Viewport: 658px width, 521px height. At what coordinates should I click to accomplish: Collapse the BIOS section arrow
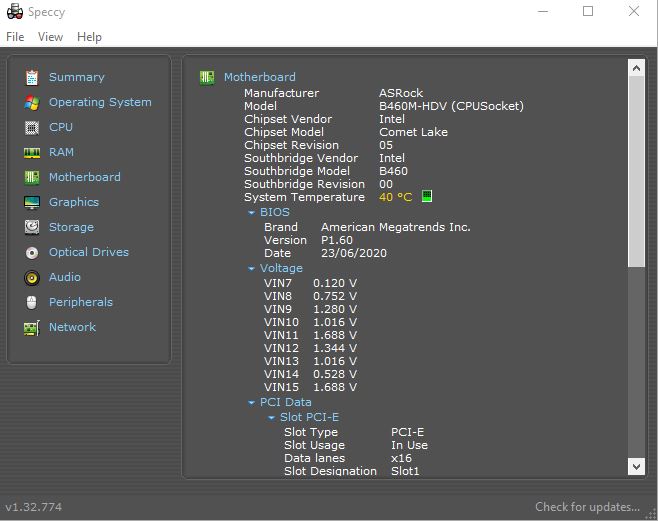[251, 213]
